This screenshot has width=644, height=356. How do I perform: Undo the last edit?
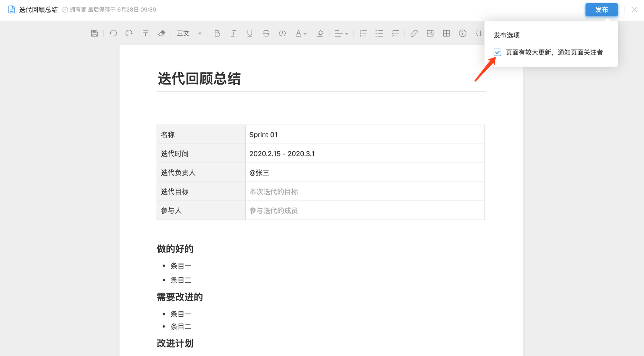point(113,33)
